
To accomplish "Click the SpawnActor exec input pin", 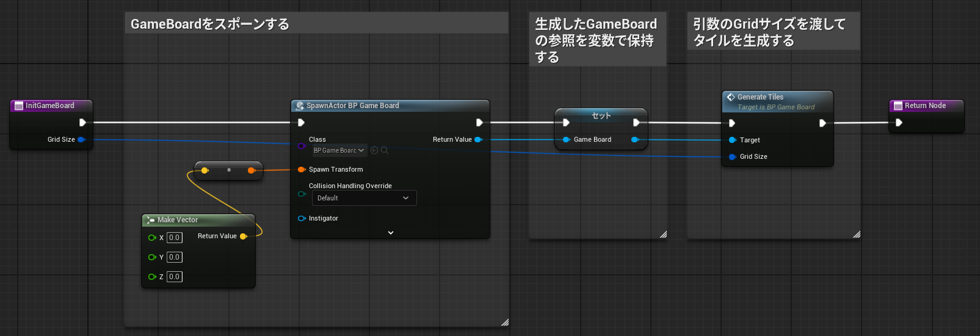I will 301,122.
